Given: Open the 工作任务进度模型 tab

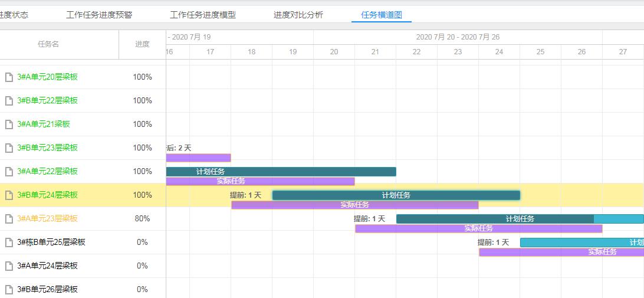Looking at the screenshot, I should 203,15.
